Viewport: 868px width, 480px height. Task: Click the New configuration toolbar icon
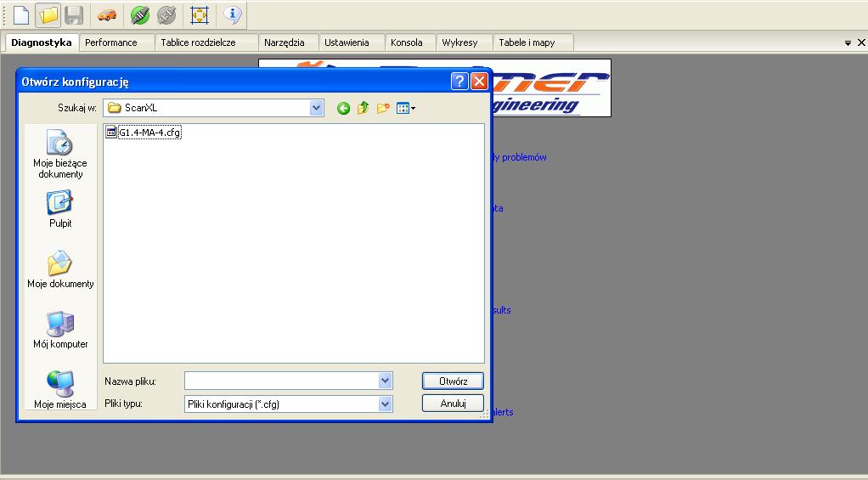(x=21, y=15)
